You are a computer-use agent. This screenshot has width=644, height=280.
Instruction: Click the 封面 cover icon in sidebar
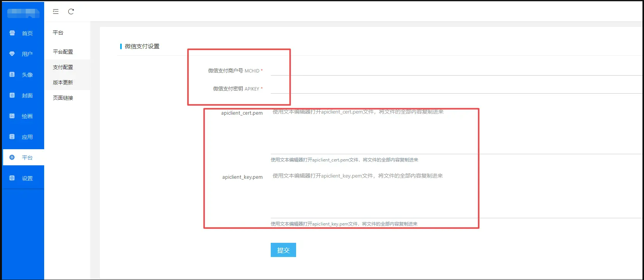pyautogui.click(x=12, y=95)
